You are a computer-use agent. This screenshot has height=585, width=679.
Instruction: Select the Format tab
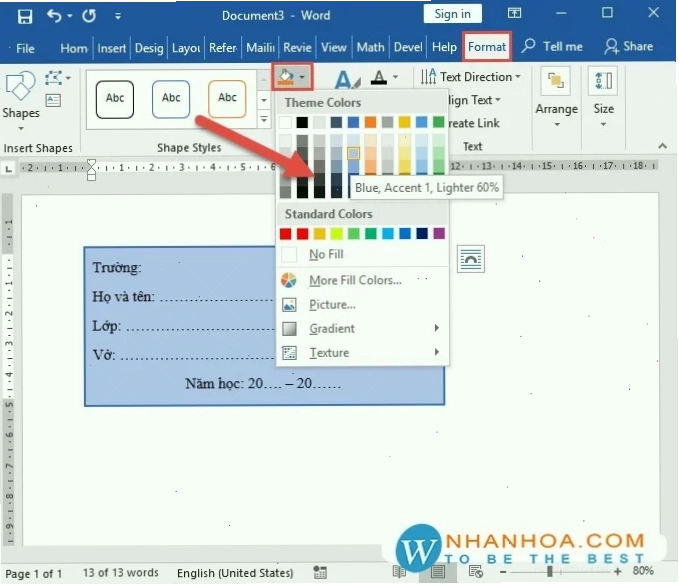(487, 46)
